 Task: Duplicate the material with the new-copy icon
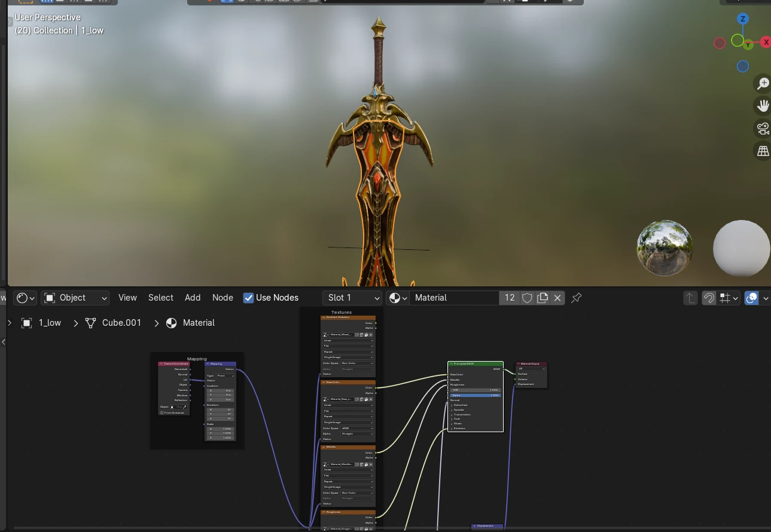[543, 298]
